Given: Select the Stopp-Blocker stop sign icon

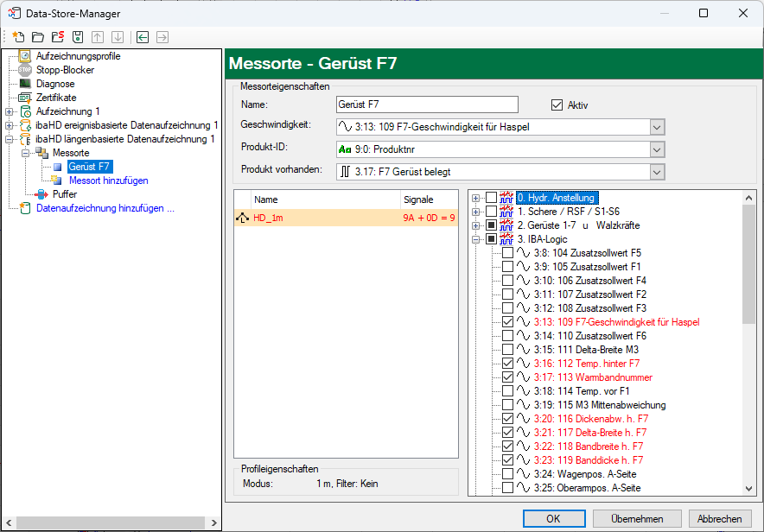Looking at the screenshot, I should pos(25,70).
